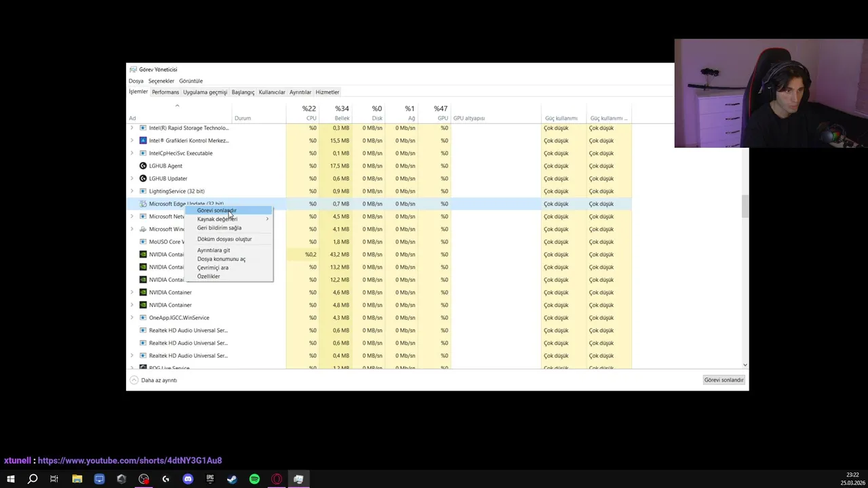This screenshot has height=488, width=868.
Task: Sort by the Disk column header
Action: pos(368,113)
